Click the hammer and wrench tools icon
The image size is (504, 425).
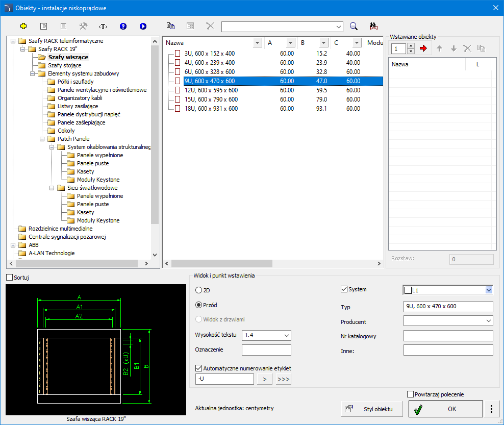pos(83,26)
